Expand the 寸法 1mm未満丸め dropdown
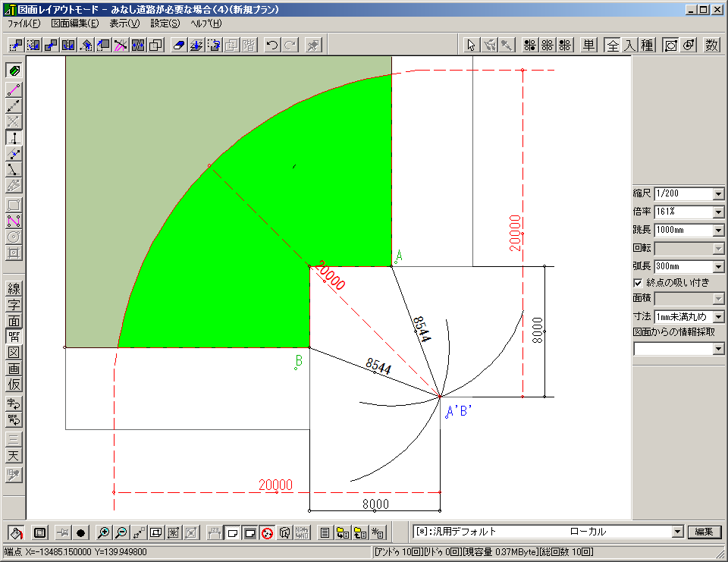The width and height of the screenshot is (728, 562). point(718,317)
